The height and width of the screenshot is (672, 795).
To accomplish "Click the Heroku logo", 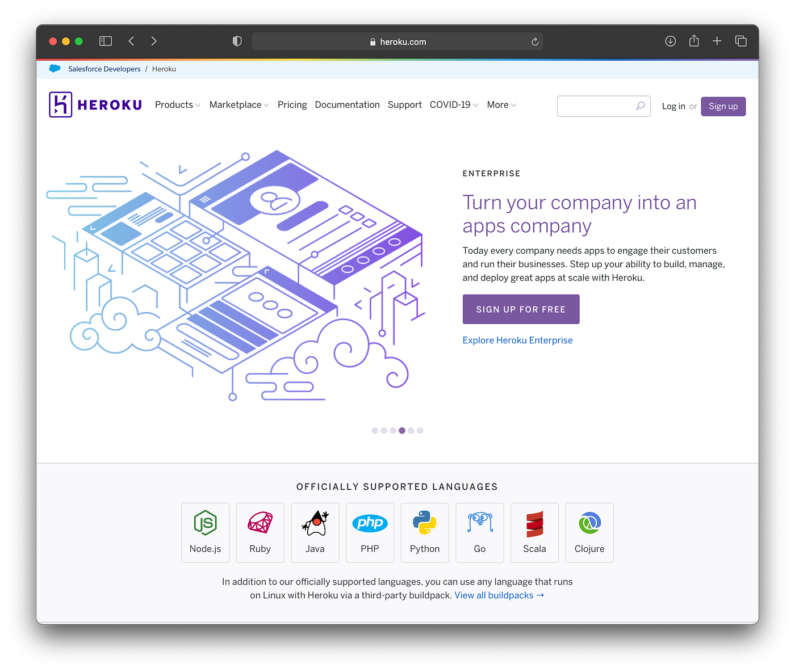I will click(95, 104).
